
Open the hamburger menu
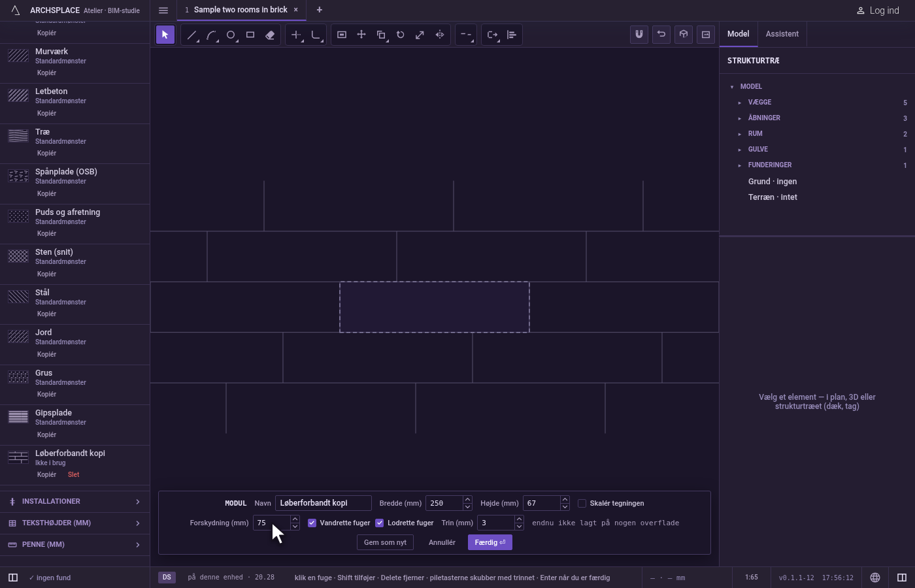click(x=163, y=10)
